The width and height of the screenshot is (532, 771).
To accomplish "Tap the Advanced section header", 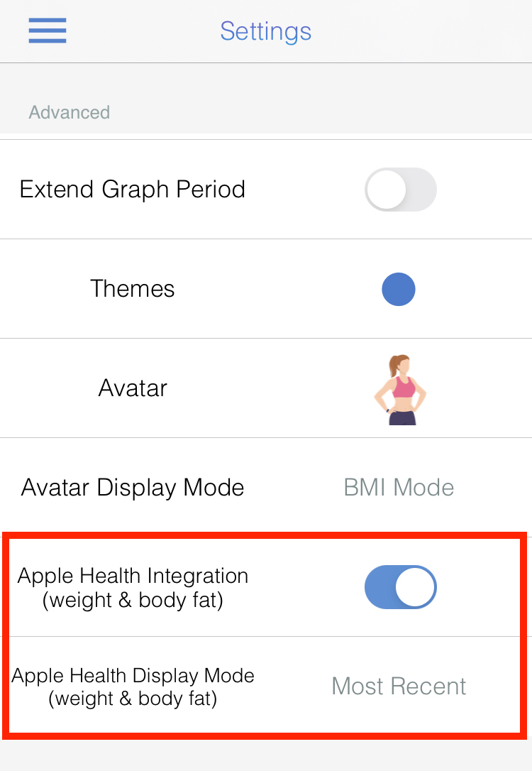I will (x=70, y=112).
